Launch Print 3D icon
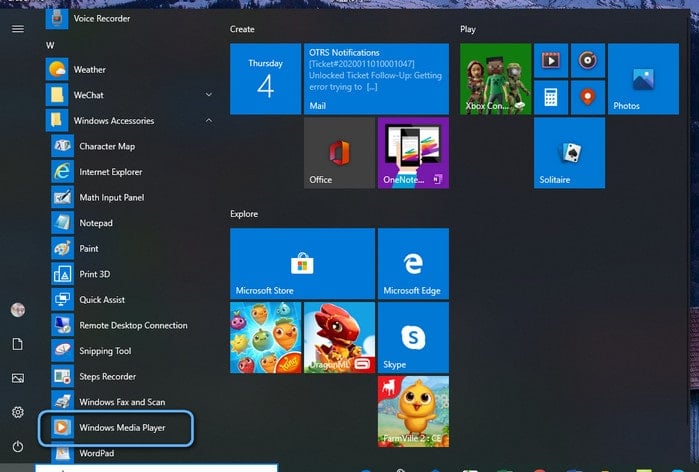 point(62,274)
